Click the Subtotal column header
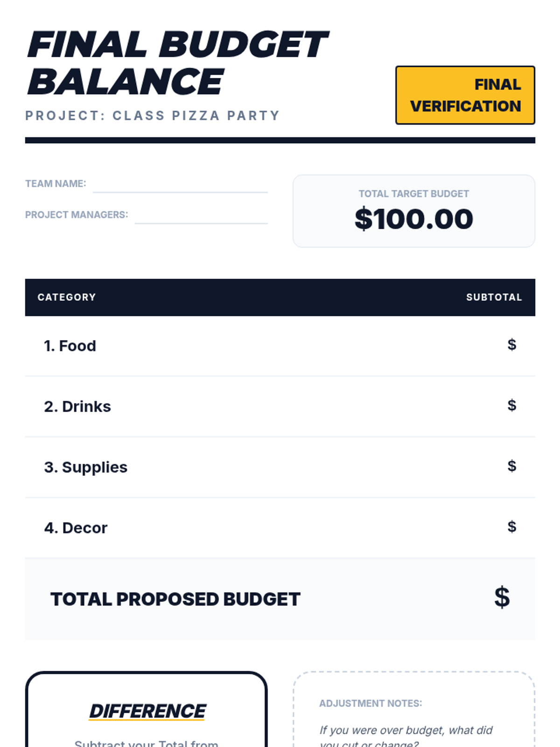This screenshot has width=560, height=747. (494, 297)
